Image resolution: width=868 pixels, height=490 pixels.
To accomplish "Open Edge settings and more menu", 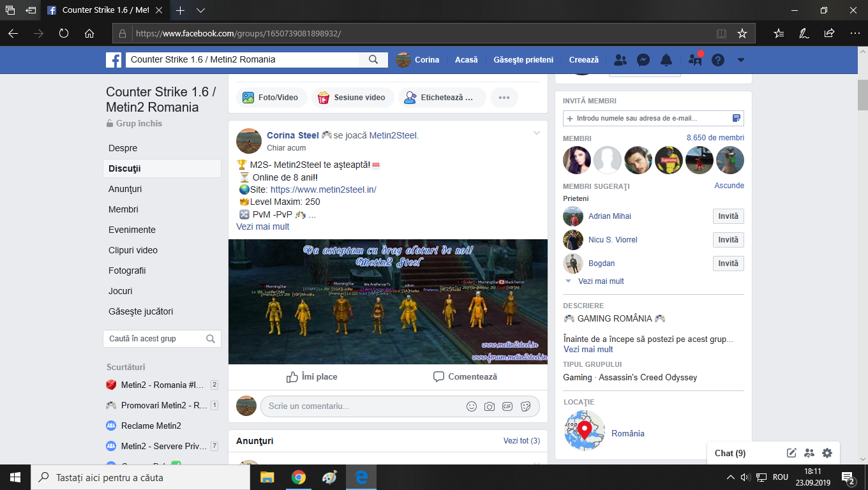I will [x=855, y=33].
